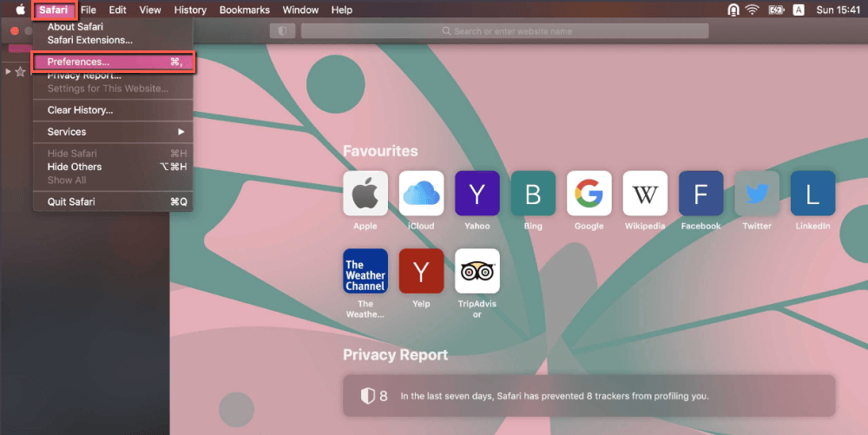The height and width of the screenshot is (435, 868).
Task: Open the Facebook favourite tile
Action: point(700,193)
